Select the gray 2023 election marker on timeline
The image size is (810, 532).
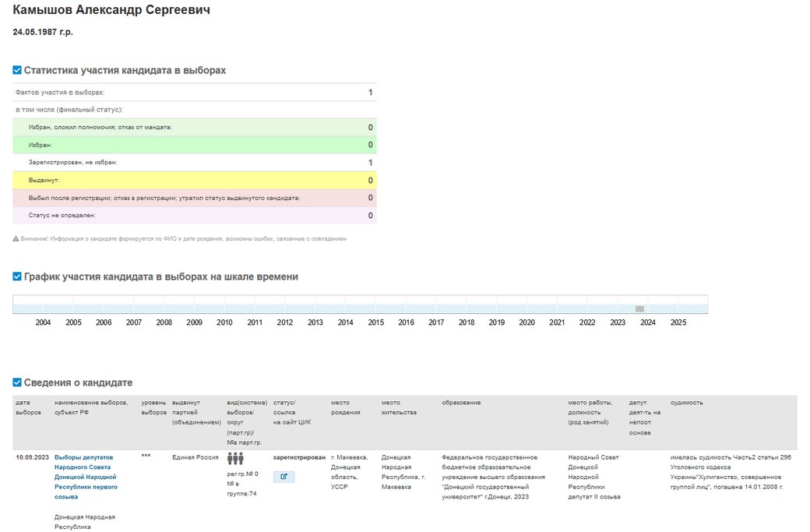pyautogui.click(x=639, y=309)
